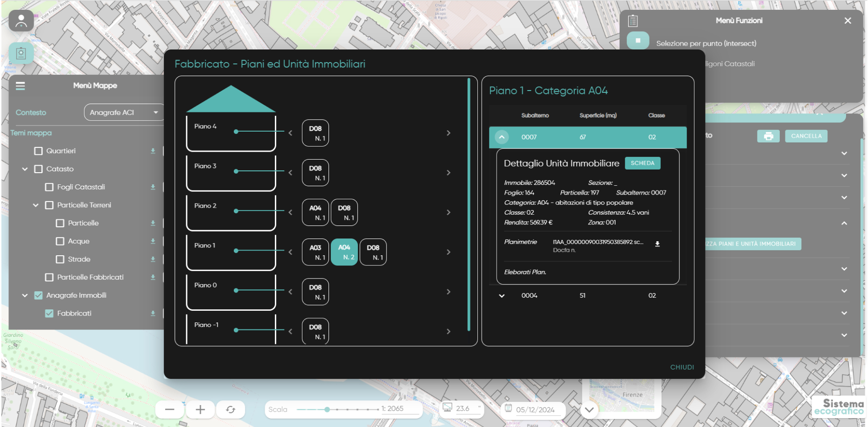868x427 pixels.
Task: Go to next units on Piano 1
Action: tap(448, 252)
